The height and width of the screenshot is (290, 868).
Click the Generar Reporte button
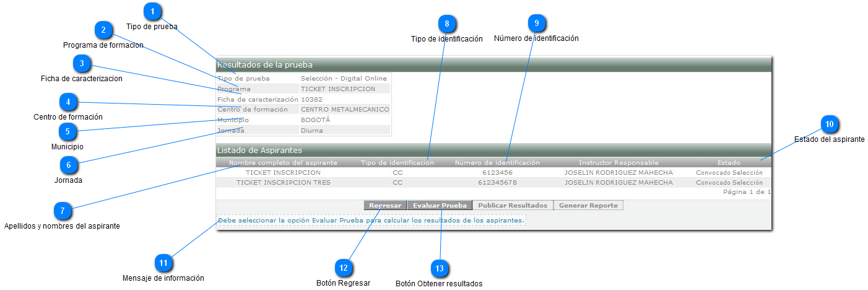[588, 205]
